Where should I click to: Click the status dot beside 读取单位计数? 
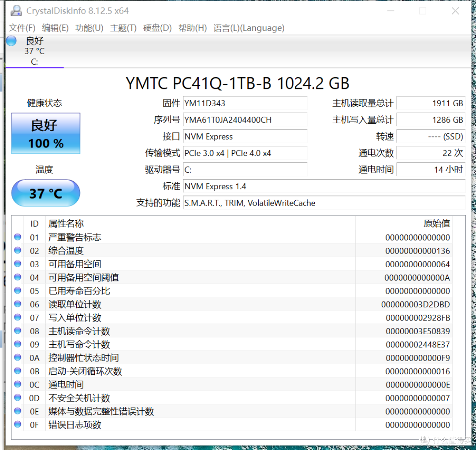17,304
